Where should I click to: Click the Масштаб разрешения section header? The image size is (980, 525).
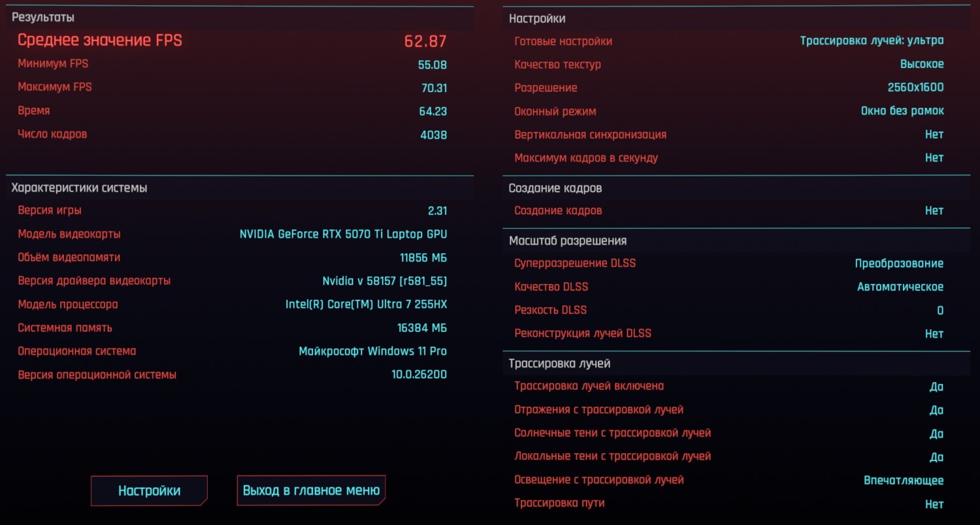point(568,241)
